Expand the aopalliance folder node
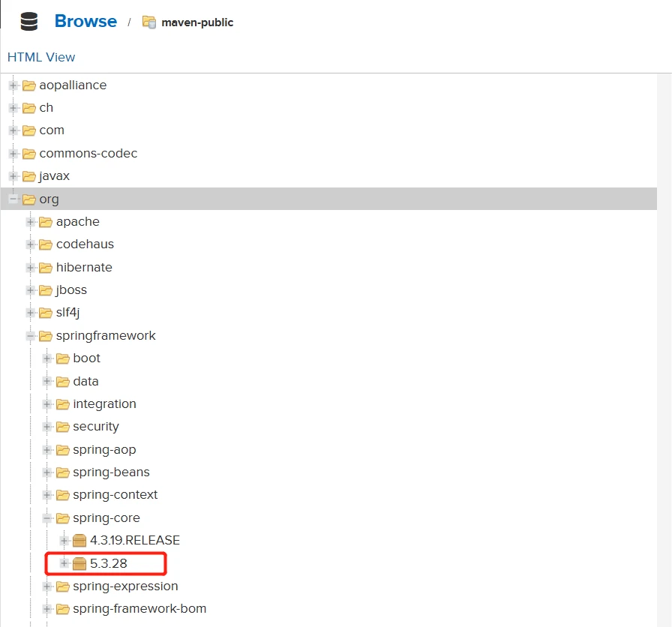The height and width of the screenshot is (627, 672). tap(13, 85)
